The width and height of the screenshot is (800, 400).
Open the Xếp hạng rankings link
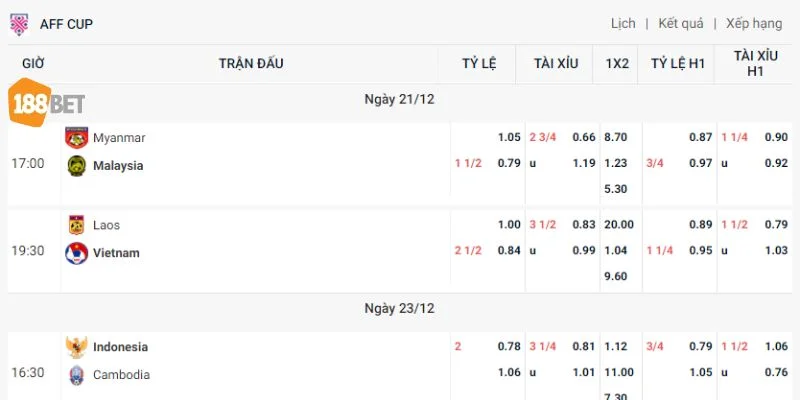[x=754, y=24]
